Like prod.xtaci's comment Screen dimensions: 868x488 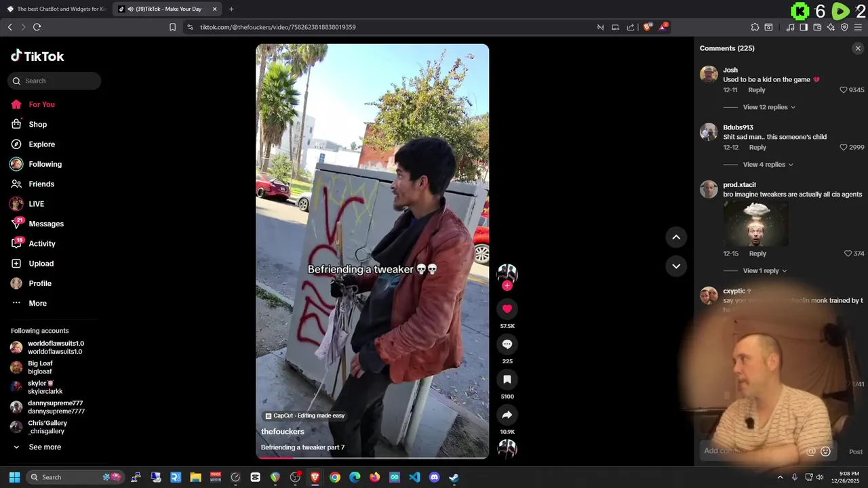pyautogui.click(x=848, y=253)
